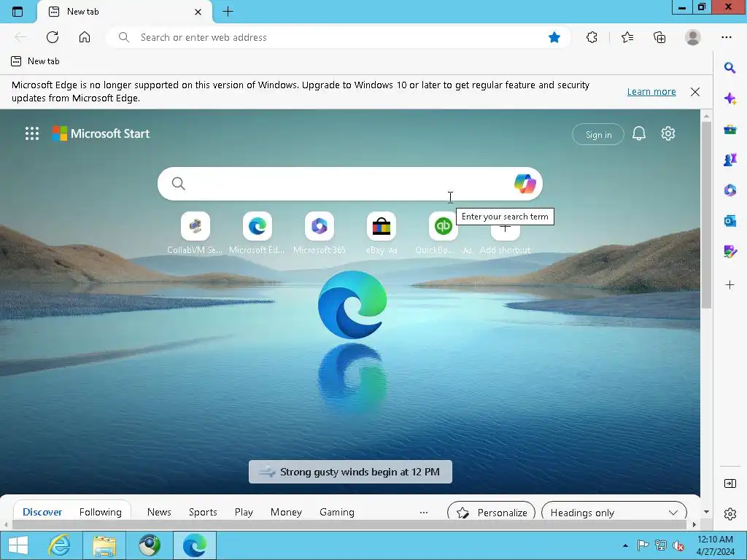Image resolution: width=747 pixels, height=560 pixels.
Task: Expand the Headings only dropdown
Action: [614, 513]
